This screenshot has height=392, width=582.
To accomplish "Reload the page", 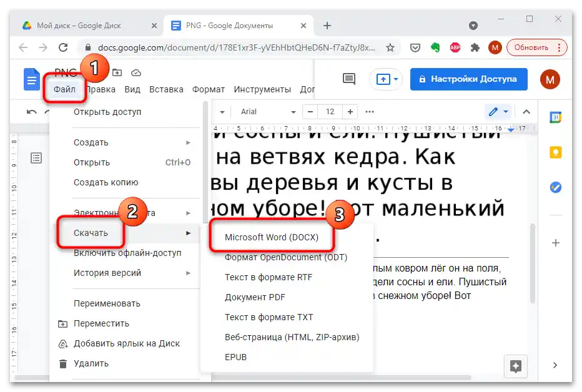I will (63, 47).
